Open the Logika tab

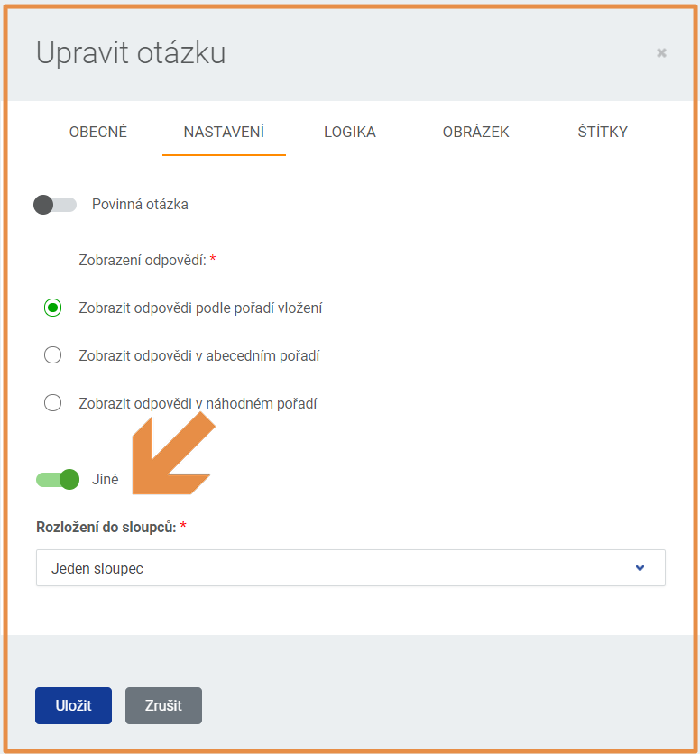point(350,132)
